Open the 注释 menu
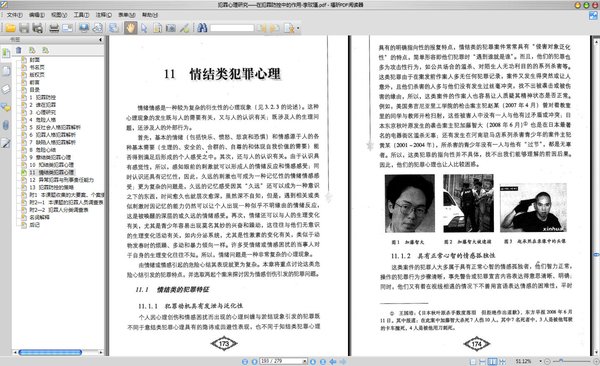 pos(104,15)
